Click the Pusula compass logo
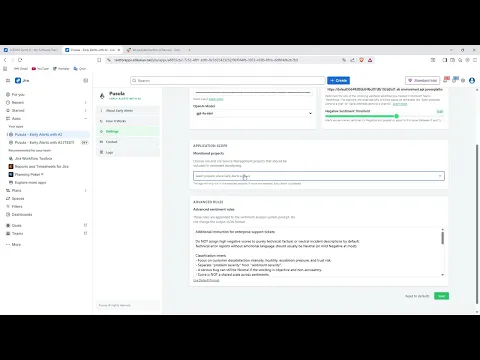 (102, 96)
